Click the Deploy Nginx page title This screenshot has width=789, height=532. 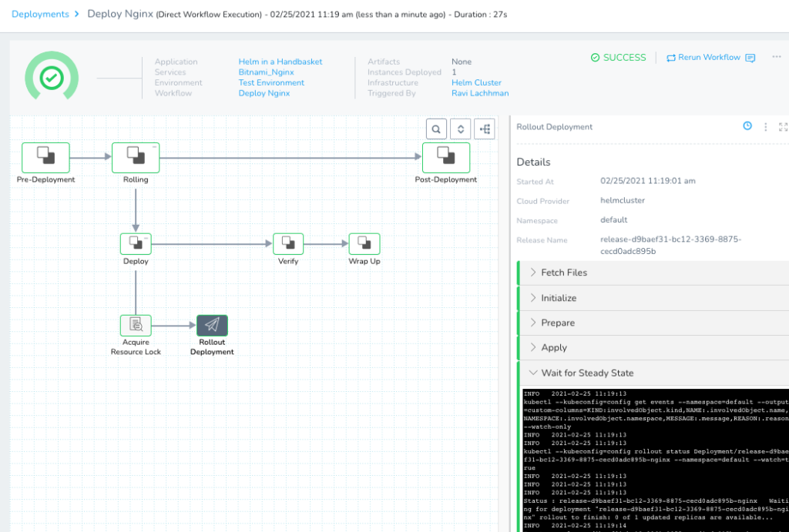click(x=120, y=14)
